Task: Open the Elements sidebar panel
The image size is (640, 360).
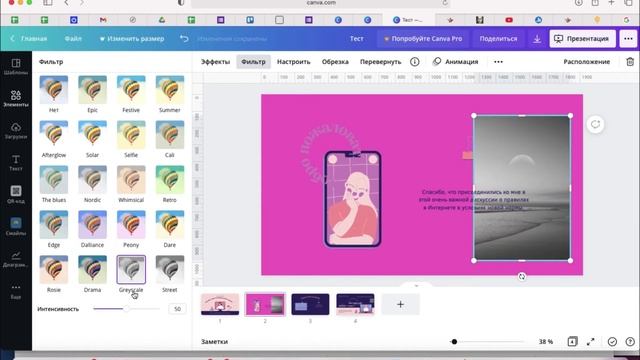Action: coord(16,98)
